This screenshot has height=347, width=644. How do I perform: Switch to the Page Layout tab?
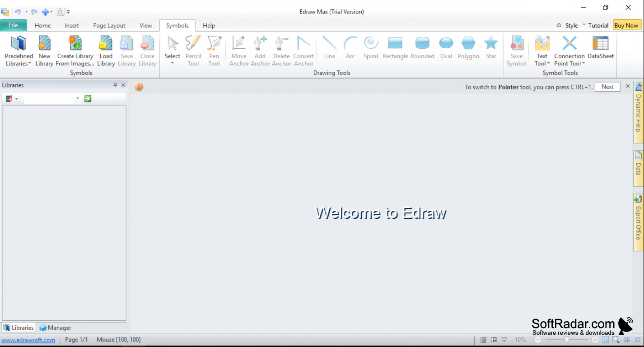109,25
